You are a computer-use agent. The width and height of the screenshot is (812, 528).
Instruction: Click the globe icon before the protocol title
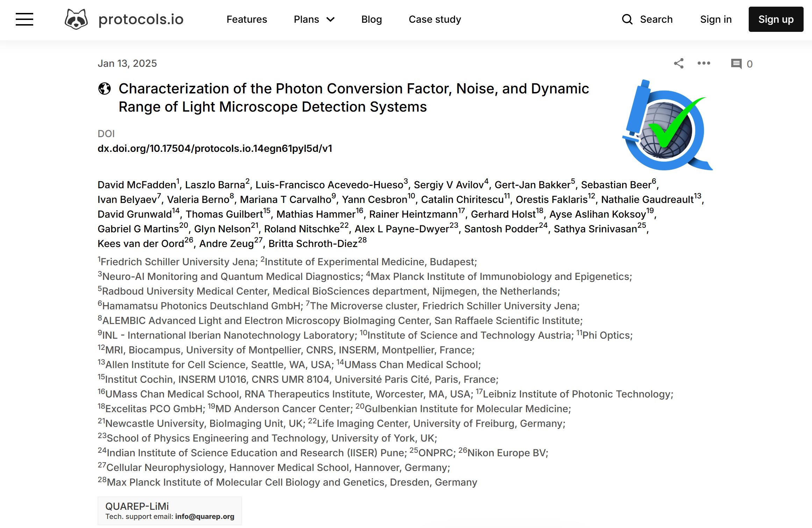pos(104,89)
